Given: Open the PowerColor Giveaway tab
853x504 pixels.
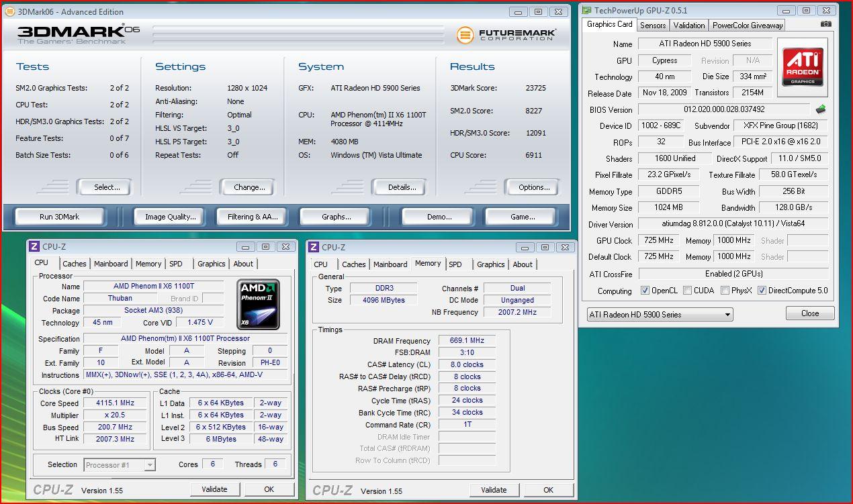Looking at the screenshot, I should point(748,25).
